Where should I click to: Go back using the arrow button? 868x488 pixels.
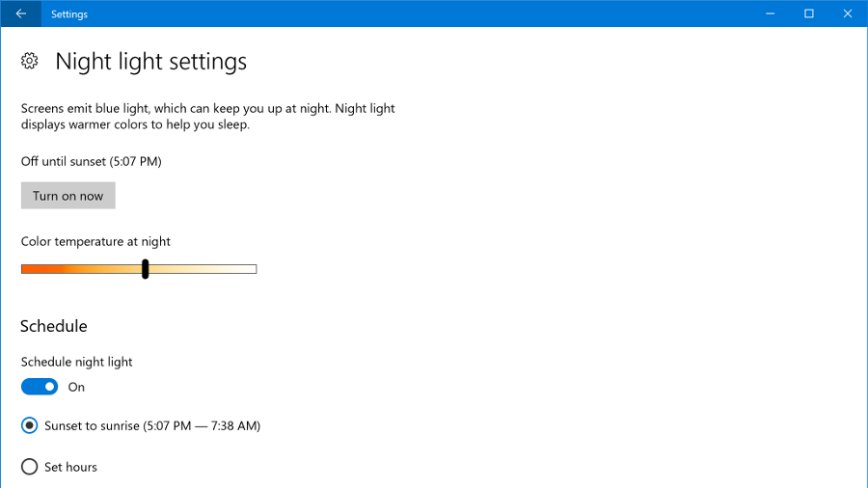point(21,14)
